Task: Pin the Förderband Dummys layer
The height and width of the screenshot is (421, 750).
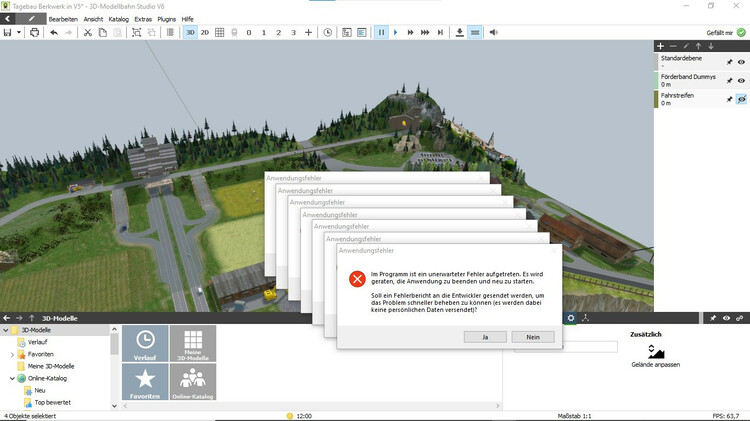Action: pyautogui.click(x=729, y=81)
